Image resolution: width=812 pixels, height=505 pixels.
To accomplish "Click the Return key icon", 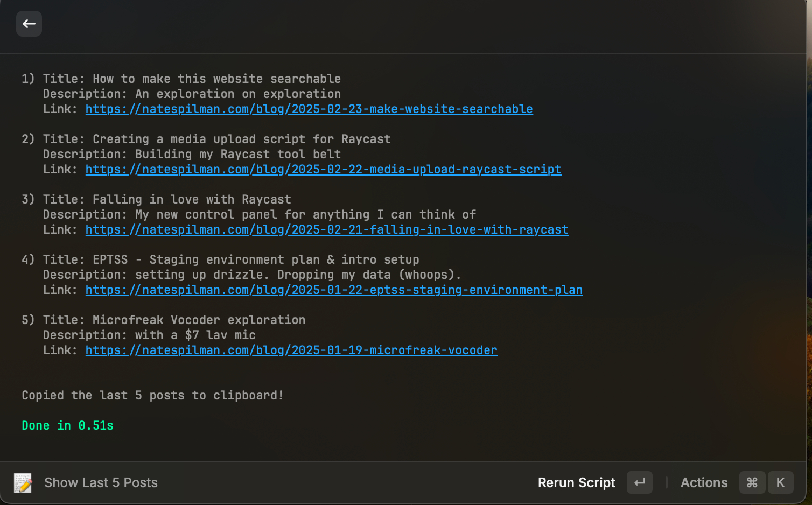I will (640, 482).
